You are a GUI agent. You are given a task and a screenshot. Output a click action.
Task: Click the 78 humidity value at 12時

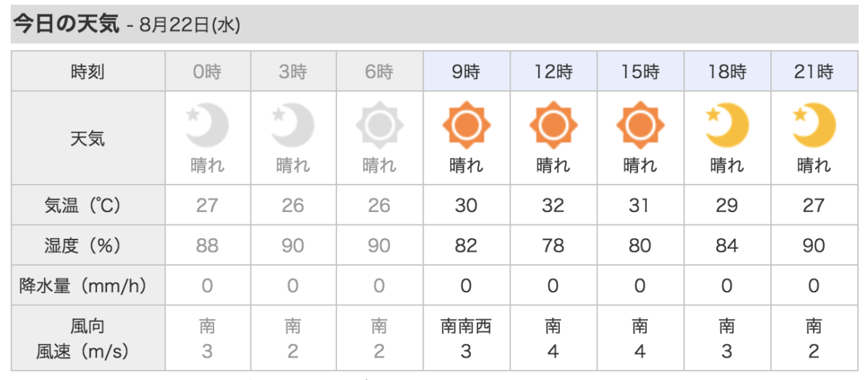pyautogui.click(x=553, y=245)
